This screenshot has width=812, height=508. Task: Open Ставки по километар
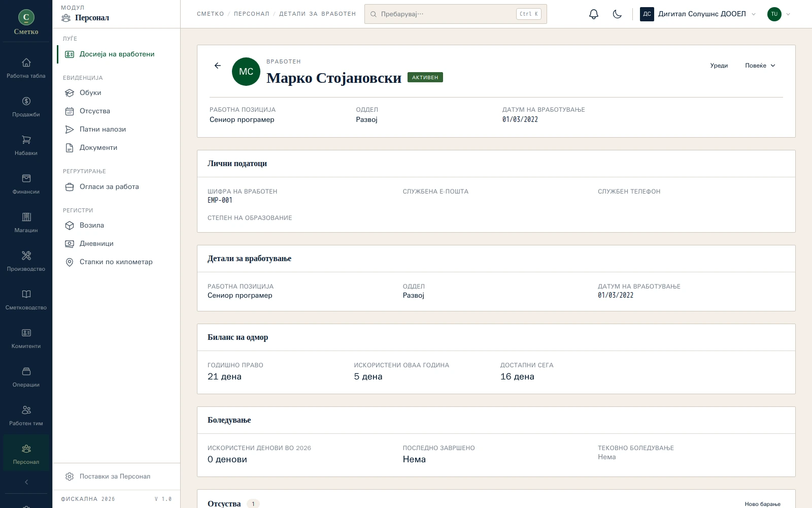tap(117, 262)
